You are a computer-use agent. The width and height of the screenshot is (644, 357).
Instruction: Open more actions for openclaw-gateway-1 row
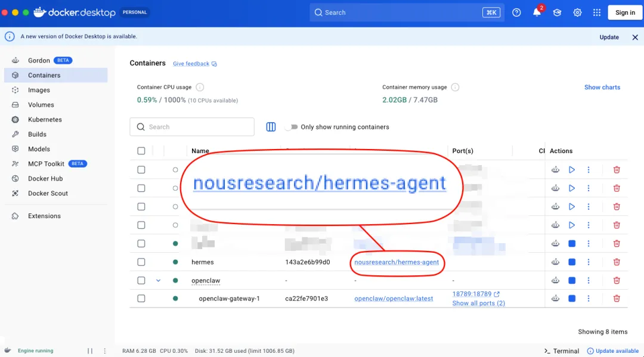coord(588,299)
